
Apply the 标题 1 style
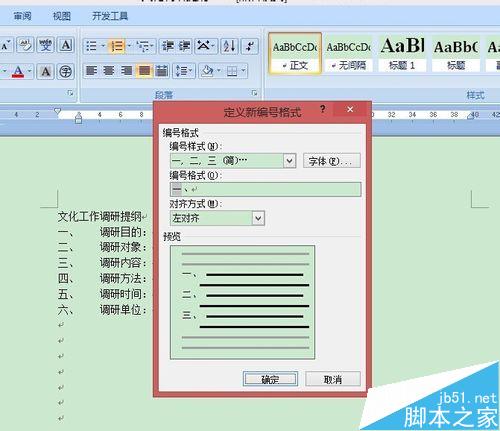pyautogui.click(x=402, y=53)
